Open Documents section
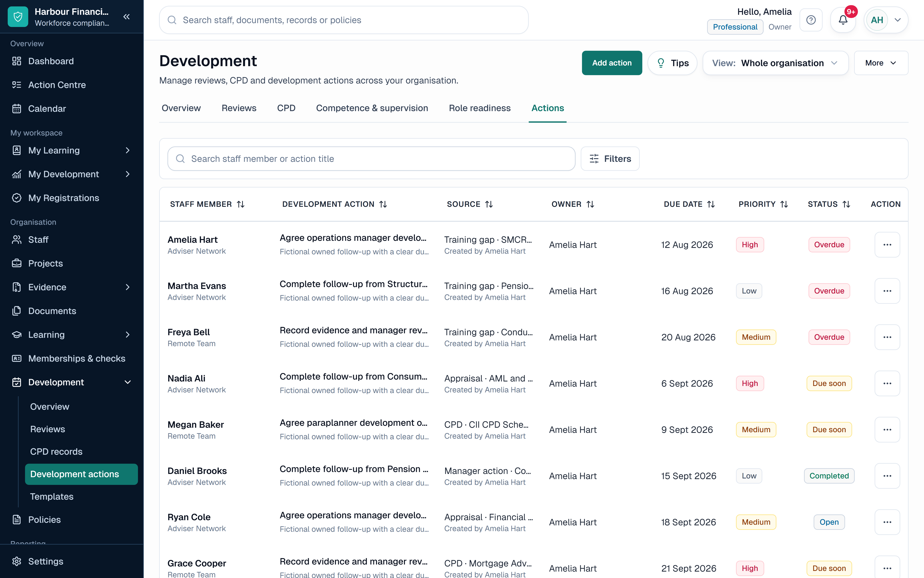Screen dimensions: 924x578 click(x=72, y=311)
